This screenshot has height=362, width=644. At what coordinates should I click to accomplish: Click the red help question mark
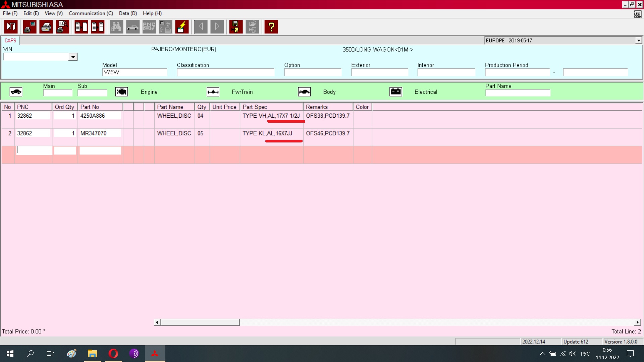click(x=271, y=27)
